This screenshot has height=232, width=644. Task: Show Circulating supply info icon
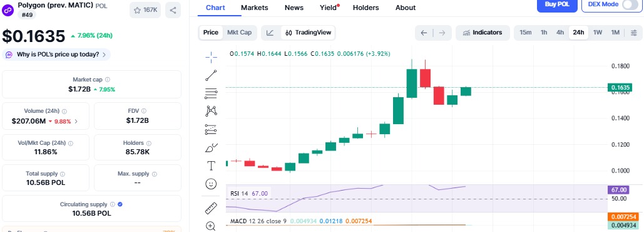(113, 204)
